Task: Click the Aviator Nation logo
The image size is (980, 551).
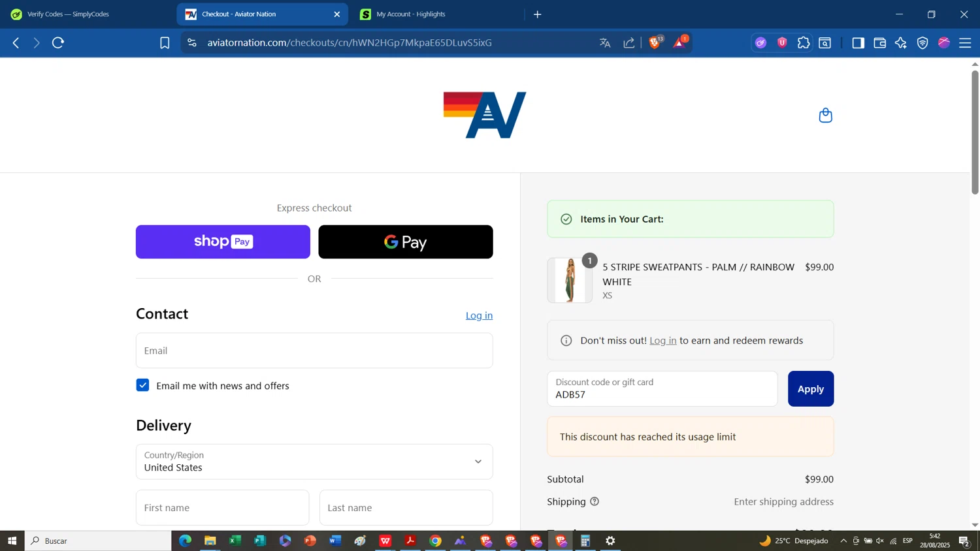Action: (x=485, y=115)
